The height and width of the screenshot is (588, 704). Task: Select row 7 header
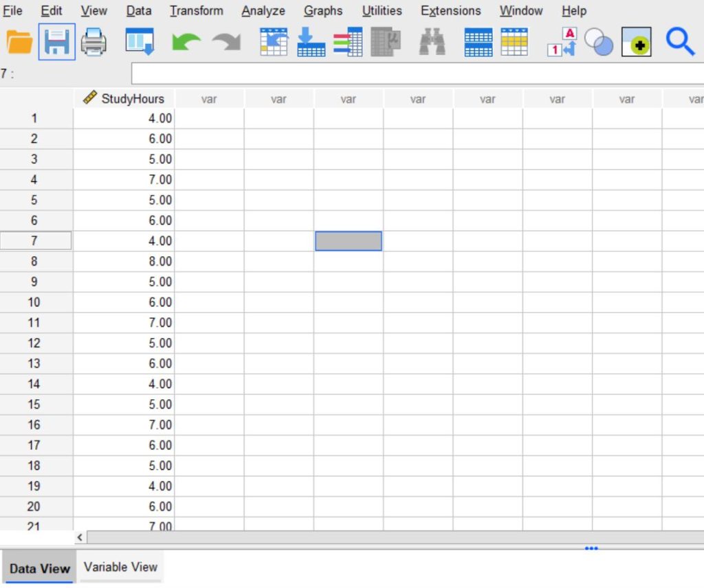tap(36, 240)
